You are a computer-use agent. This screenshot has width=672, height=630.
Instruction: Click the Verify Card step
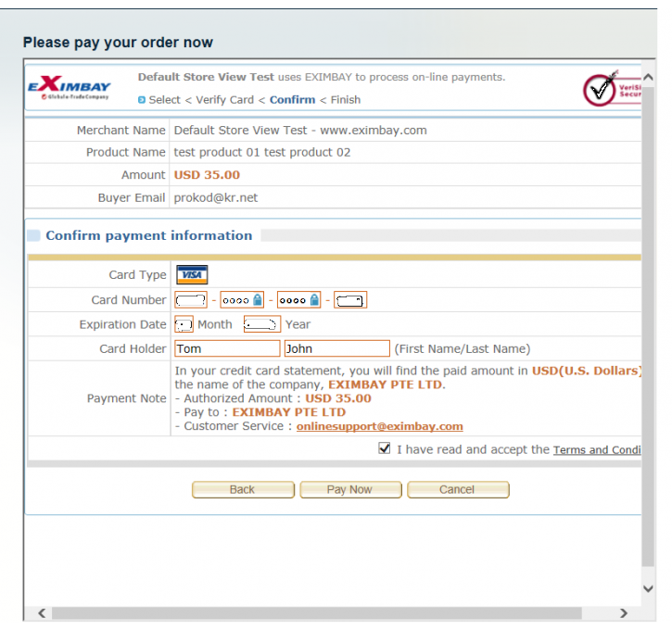[224, 100]
